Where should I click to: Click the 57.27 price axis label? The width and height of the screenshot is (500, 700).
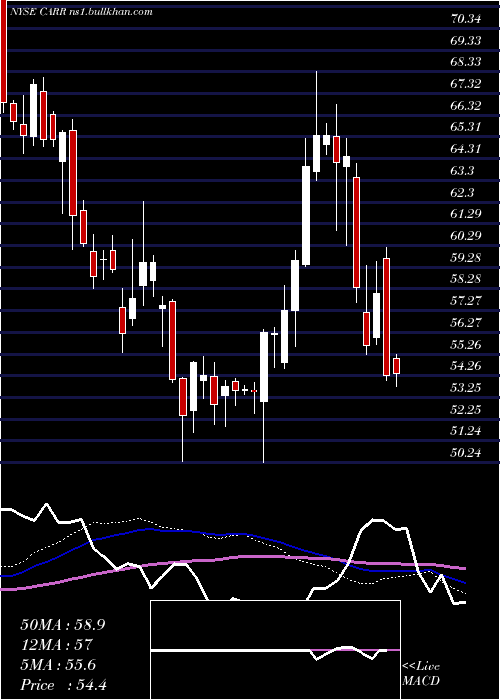tap(466, 300)
